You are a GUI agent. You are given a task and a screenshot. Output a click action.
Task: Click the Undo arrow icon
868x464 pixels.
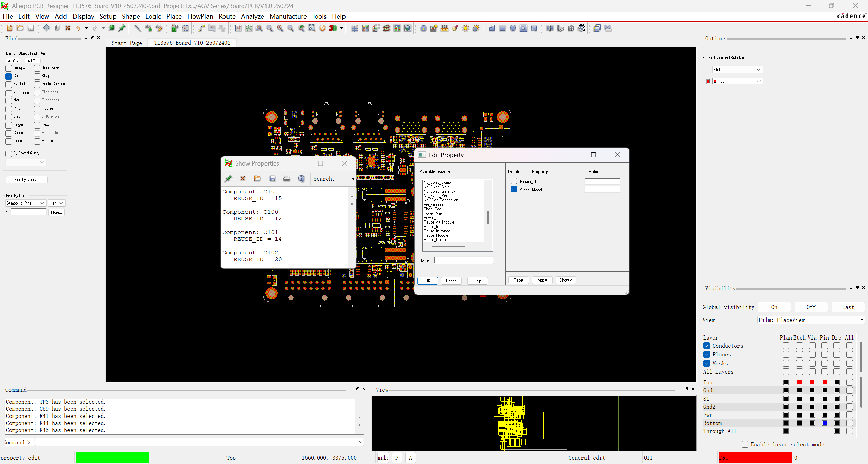pyautogui.click(x=78, y=28)
